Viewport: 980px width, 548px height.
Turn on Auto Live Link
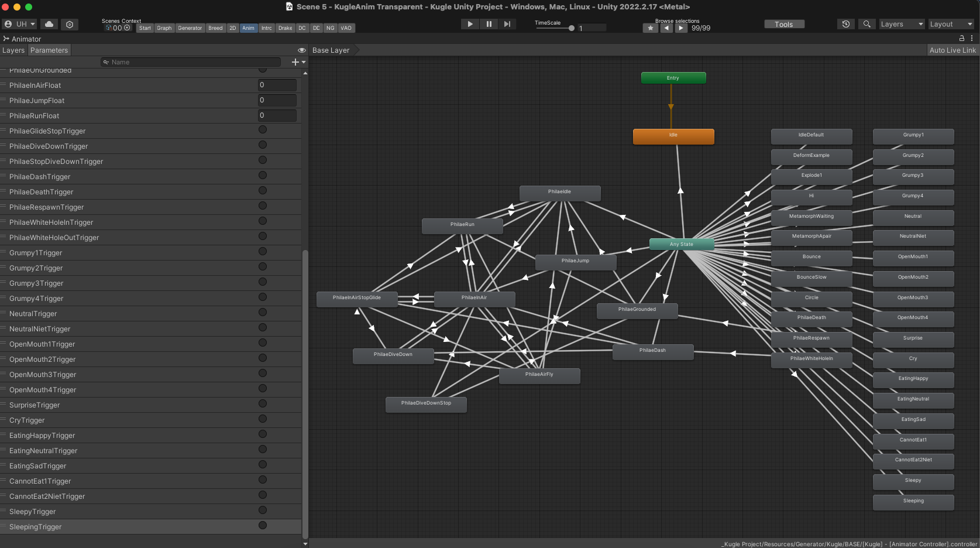953,50
